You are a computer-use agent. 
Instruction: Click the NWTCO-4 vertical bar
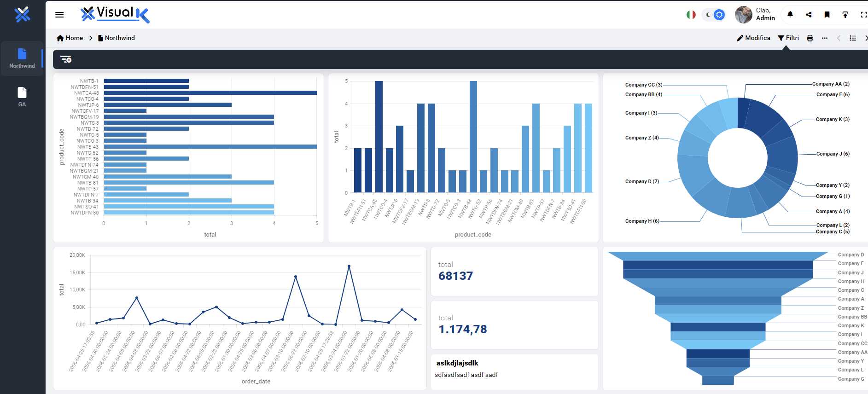(389, 170)
